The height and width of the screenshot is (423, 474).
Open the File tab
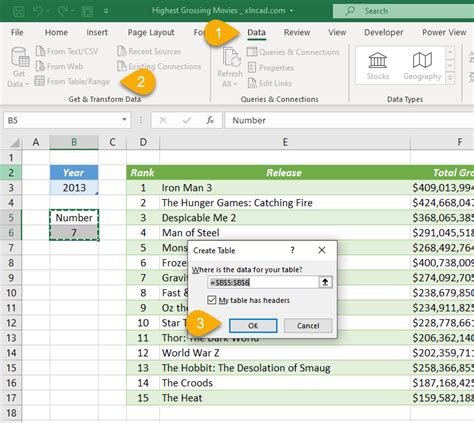tap(17, 32)
